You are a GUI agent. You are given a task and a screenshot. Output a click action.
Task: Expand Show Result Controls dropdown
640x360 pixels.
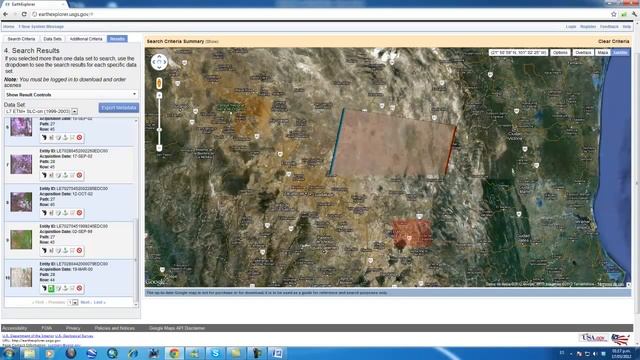[x=71, y=95]
